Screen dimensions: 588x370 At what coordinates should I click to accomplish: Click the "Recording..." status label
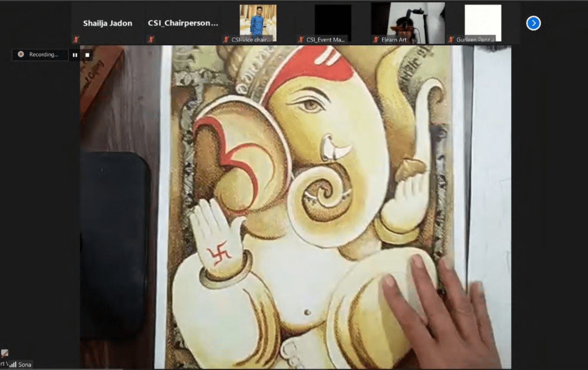point(44,55)
